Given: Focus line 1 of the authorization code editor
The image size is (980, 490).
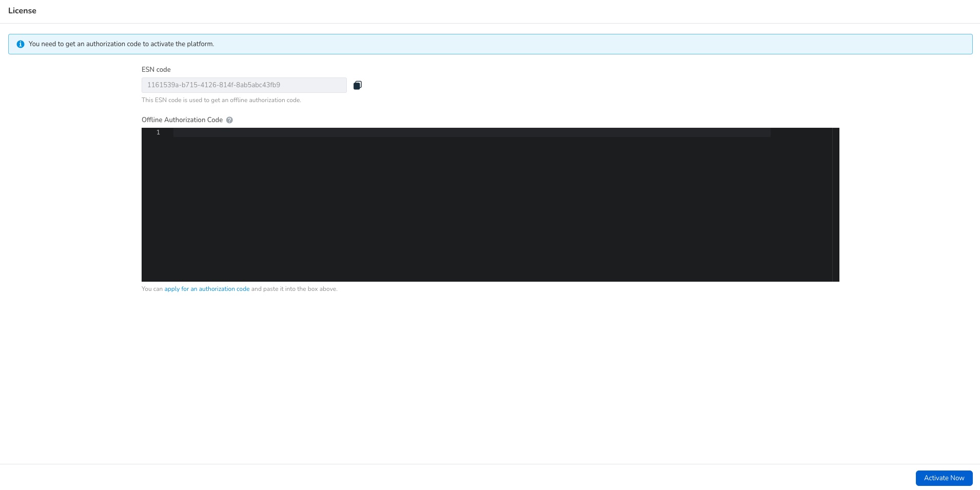Looking at the screenshot, I should point(472,133).
